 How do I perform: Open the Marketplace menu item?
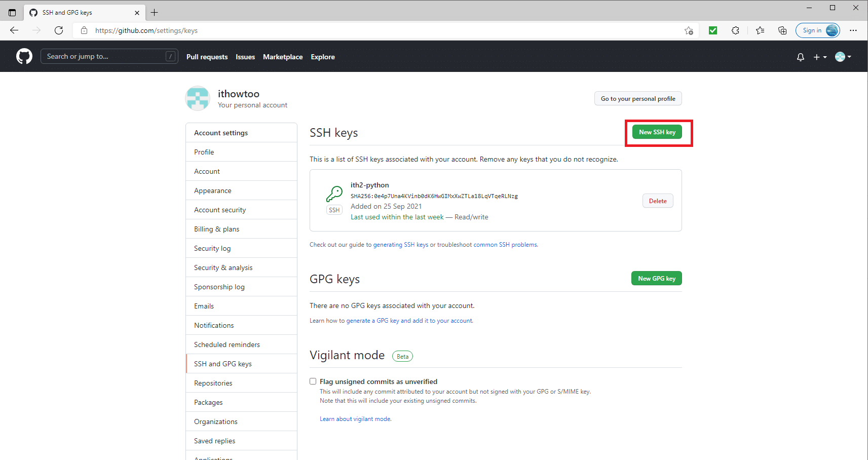point(282,57)
